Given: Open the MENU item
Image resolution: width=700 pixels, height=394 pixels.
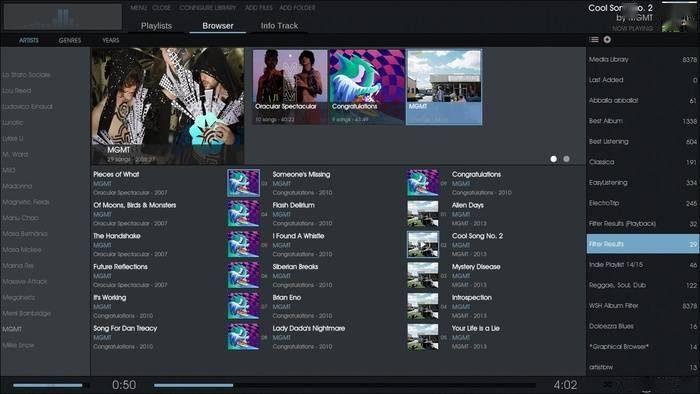Looking at the screenshot, I should 139,8.
